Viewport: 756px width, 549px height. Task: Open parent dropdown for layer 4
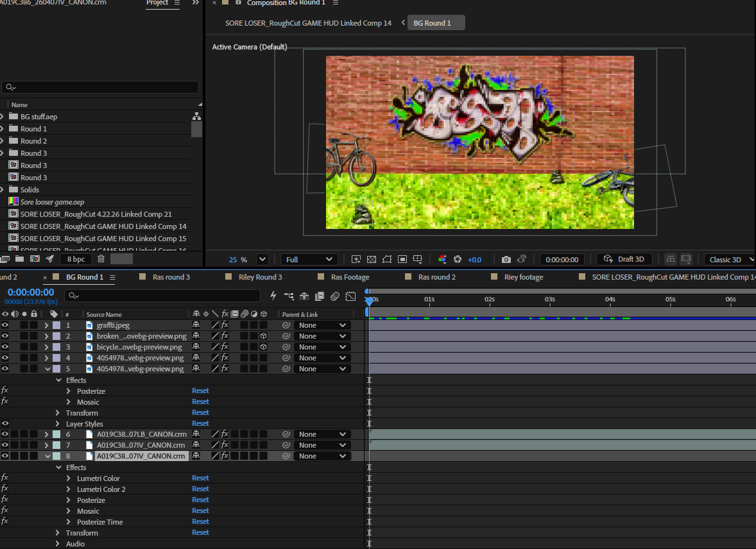point(322,358)
